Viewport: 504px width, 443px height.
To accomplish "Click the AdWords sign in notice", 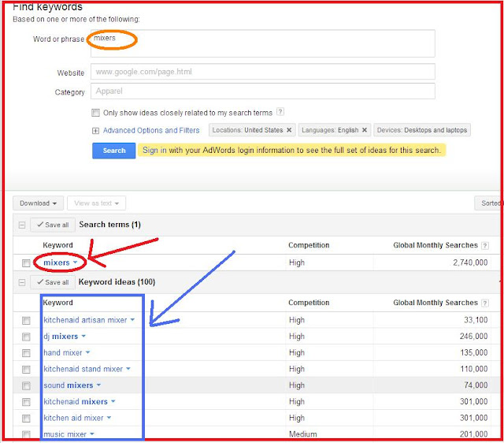I will tap(291, 151).
